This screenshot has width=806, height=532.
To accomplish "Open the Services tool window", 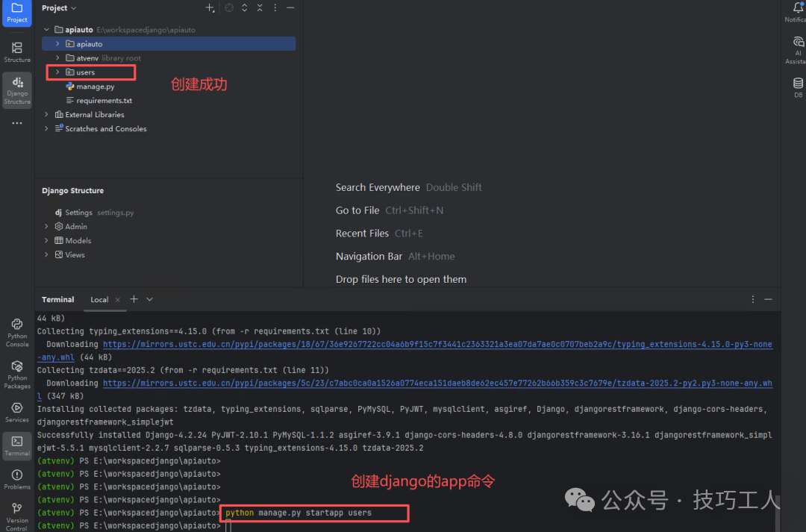I will point(16,409).
